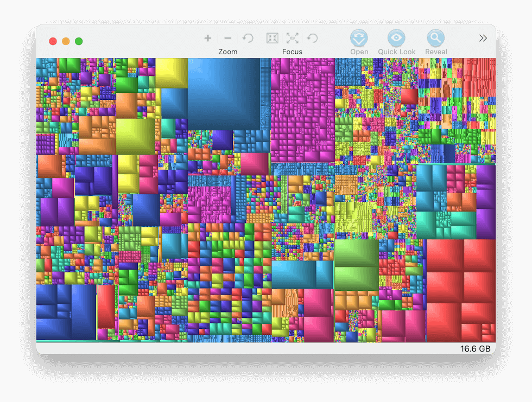
Task: Select the large blue block at top center
Action: (224, 93)
